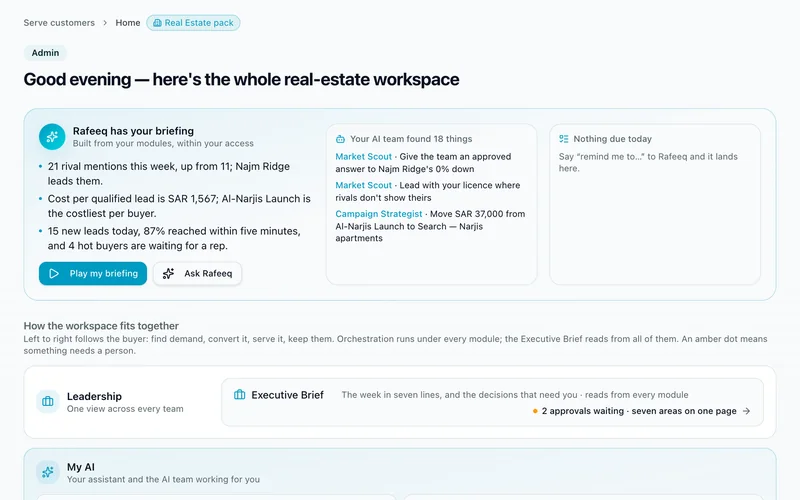Image resolution: width=800 pixels, height=500 pixels.
Task: Go to Serve customers breadcrumb
Action: point(59,23)
